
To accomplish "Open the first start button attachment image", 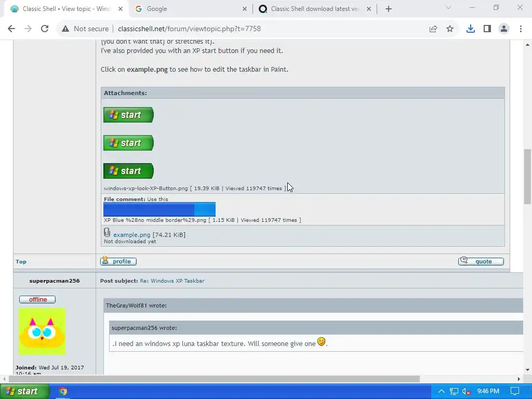I will click(x=129, y=115).
